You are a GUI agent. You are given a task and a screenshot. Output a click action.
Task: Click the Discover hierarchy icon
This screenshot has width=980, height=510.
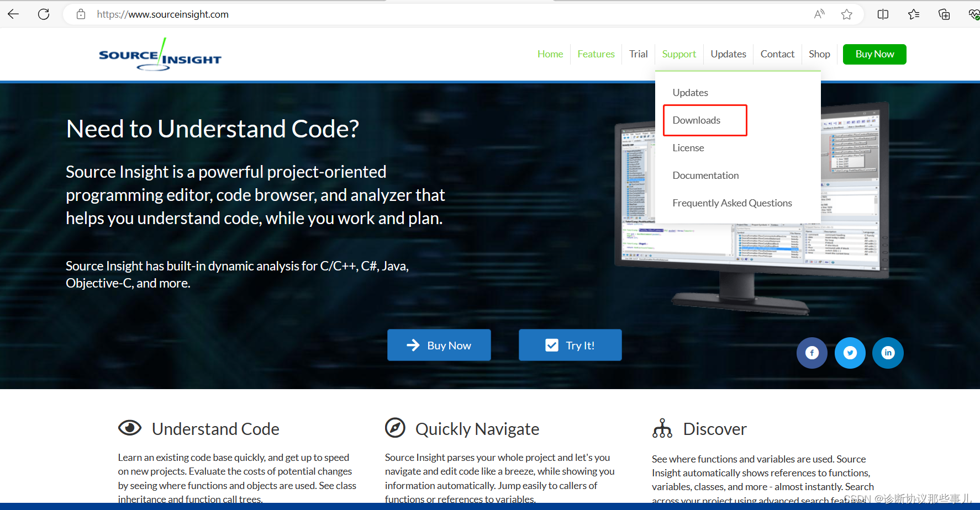point(662,428)
